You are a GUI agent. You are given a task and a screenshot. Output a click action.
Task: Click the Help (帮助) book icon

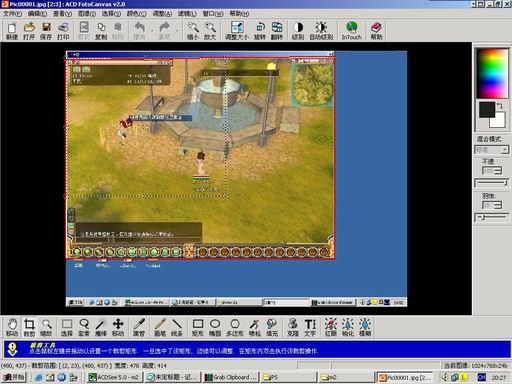[x=376, y=30]
